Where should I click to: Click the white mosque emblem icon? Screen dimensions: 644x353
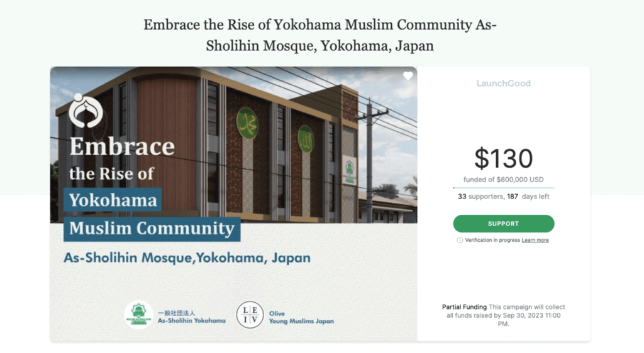point(86,111)
